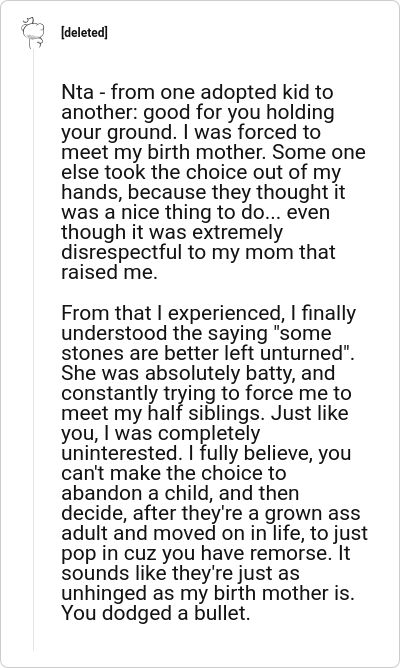Image resolution: width=400 pixels, height=668 pixels.
Task: Click the deleted user's Snoo avatar icon
Action: pos(33,32)
